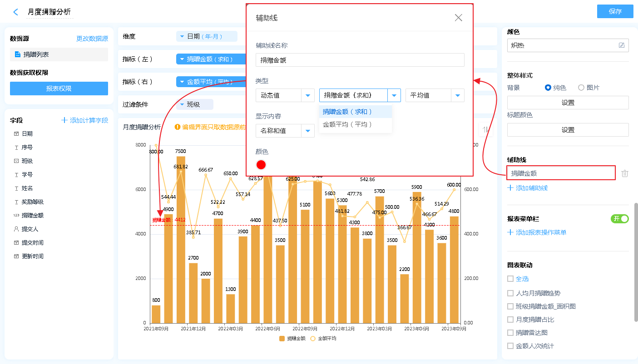The height and width of the screenshot is (364, 638).
Task: Click the 捐赠列表 data source file icon
Action: [x=18, y=54]
